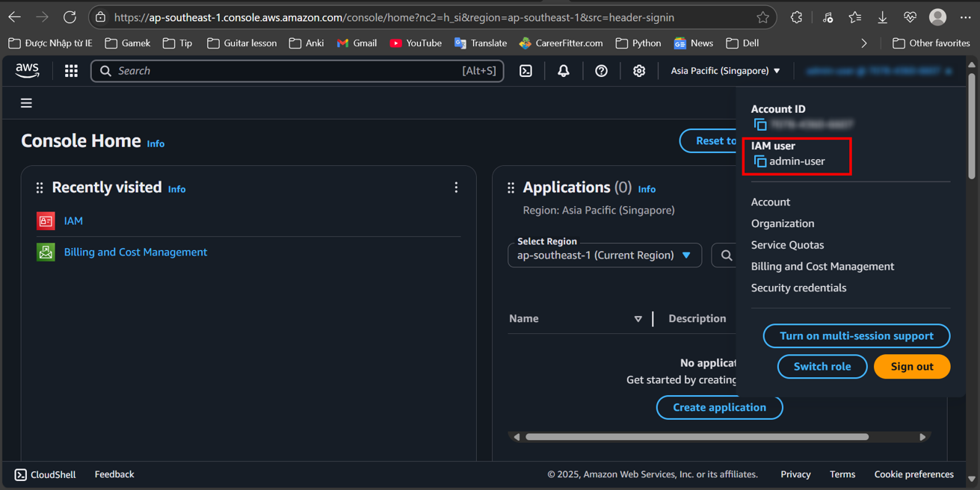This screenshot has width=980, height=490.
Task: Open the Asia Pacific (Singapore) region selector
Action: pyautogui.click(x=724, y=70)
